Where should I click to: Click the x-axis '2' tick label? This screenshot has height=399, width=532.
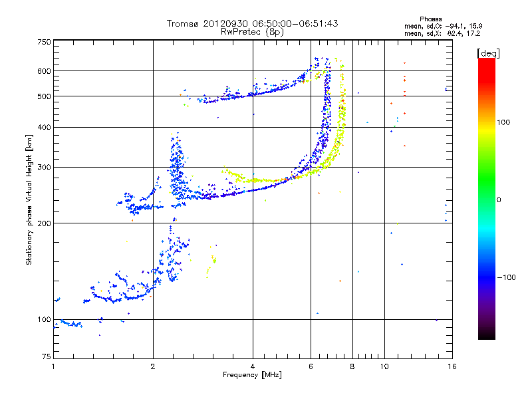(x=153, y=366)
